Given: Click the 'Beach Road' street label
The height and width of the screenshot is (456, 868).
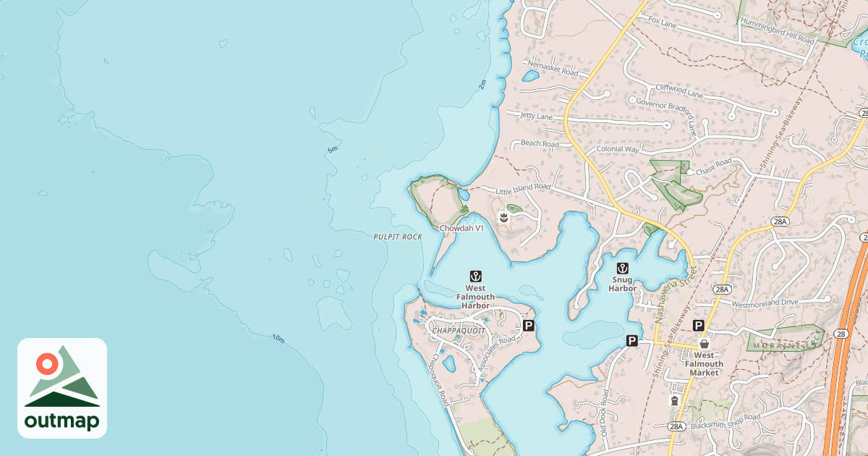Looking at the screenshot, I should pyautogui.click(x=540, y=144).
